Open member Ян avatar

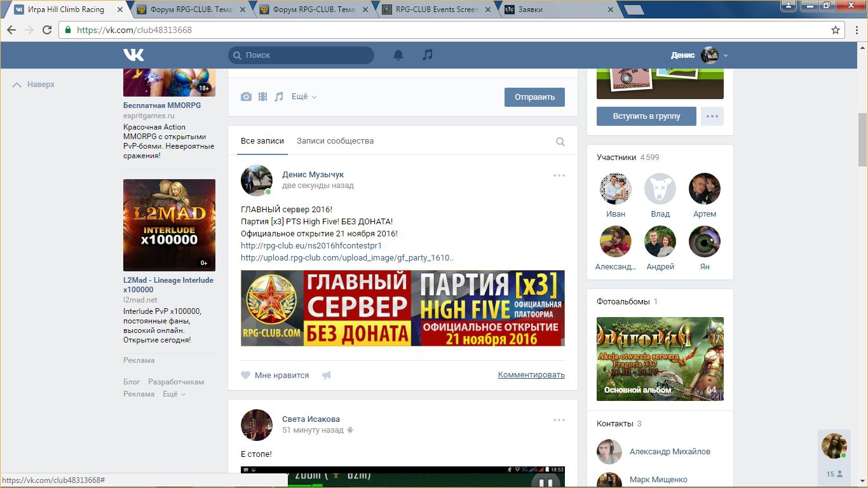click(705, 241)
